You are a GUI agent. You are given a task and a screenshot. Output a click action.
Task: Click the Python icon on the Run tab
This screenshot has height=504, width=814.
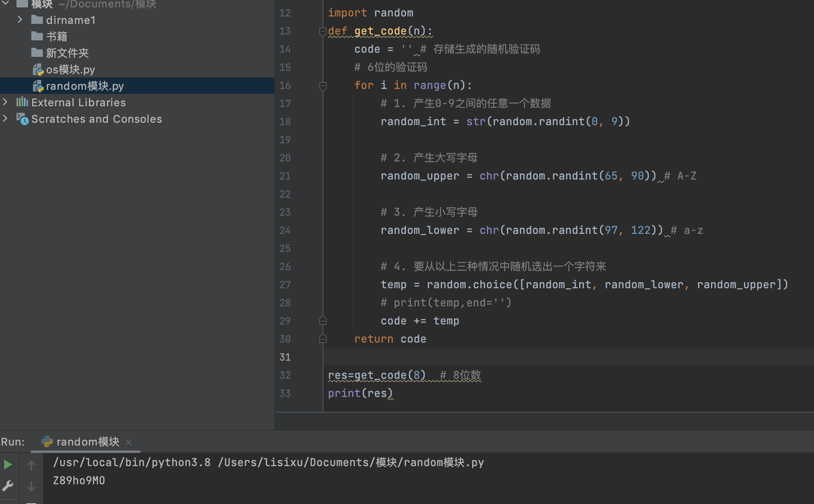(47, 442)
